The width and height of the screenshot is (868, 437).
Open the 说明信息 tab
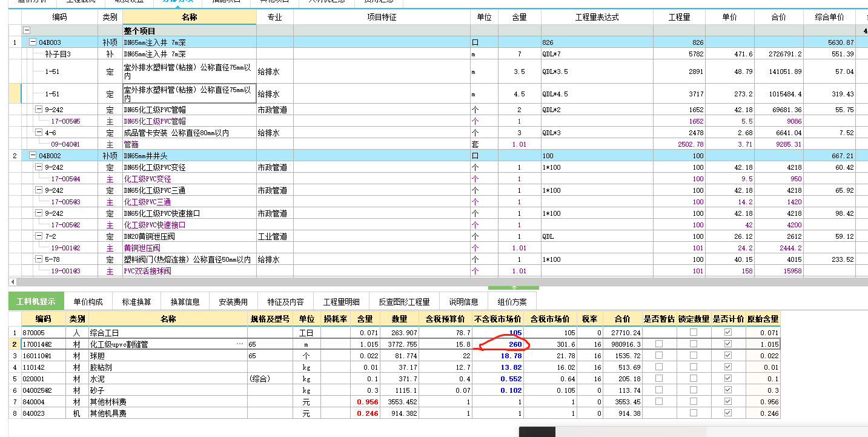[x=464, y=301]
